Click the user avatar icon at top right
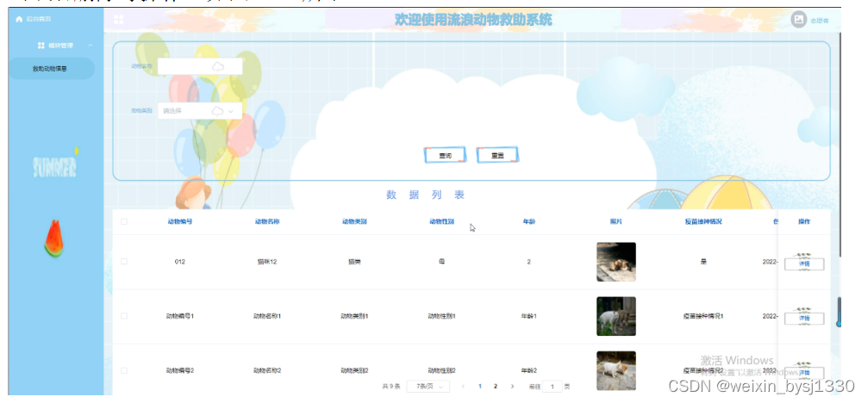The image size is (868, 403). (798, 19)
